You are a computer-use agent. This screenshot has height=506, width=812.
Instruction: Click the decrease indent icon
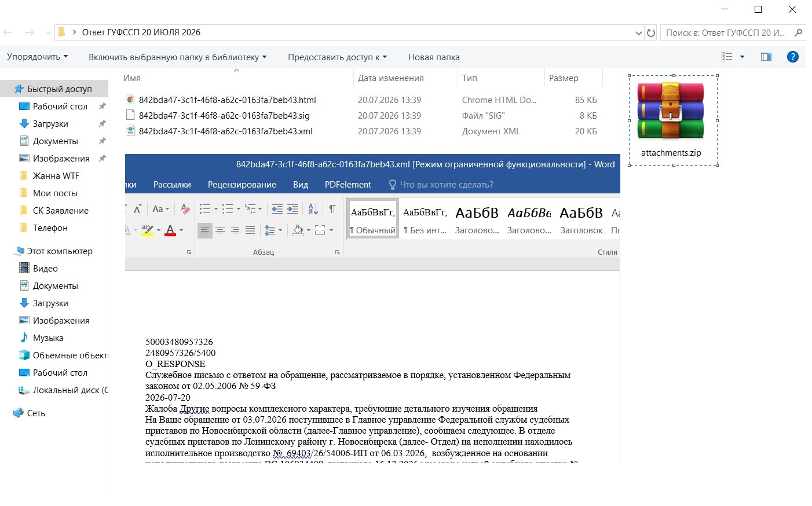tap(277, 209)
